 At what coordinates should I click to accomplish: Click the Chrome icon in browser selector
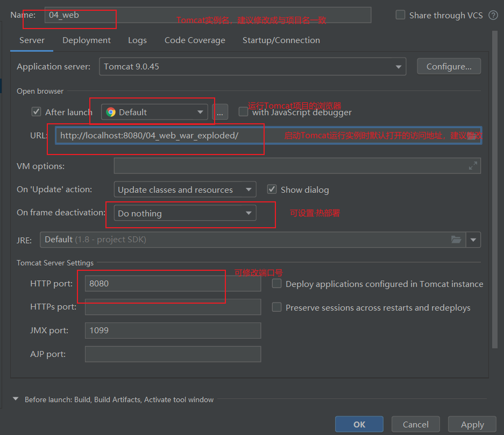coord(111,112)
